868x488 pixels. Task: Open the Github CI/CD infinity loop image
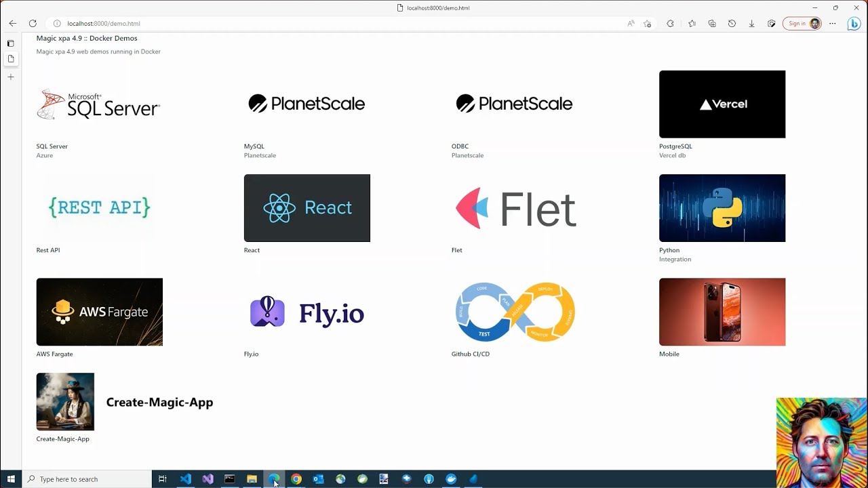515,312
